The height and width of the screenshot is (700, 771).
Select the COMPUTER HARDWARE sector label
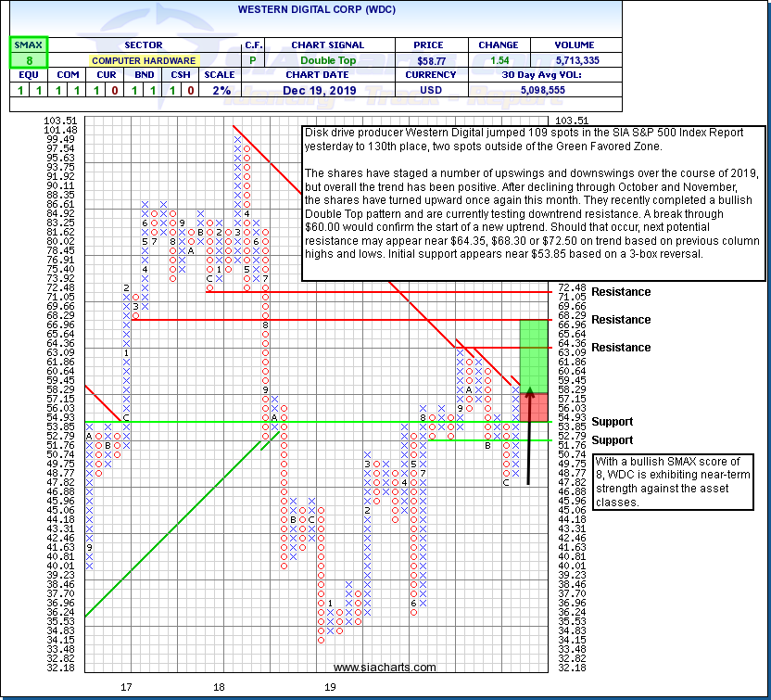pyautogui.click(x=142, y=59)
